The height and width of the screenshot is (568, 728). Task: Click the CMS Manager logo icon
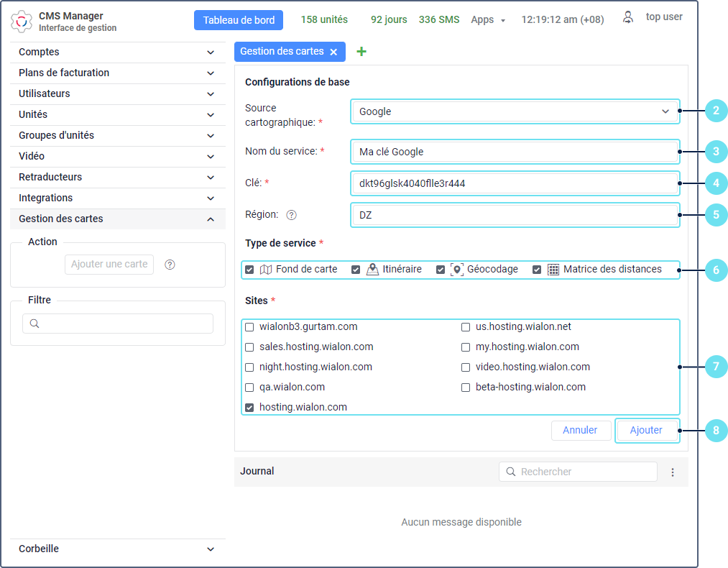click(x=22, y=22)
